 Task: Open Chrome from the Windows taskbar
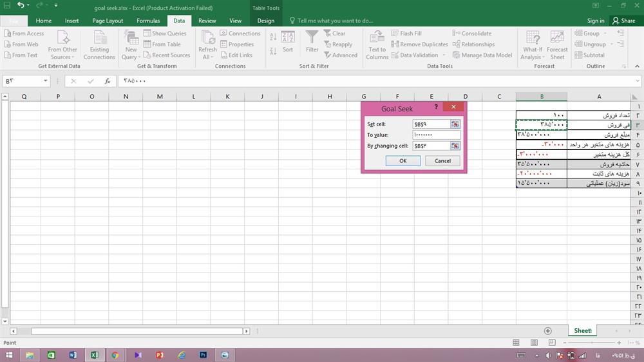[x=115, y=355]
